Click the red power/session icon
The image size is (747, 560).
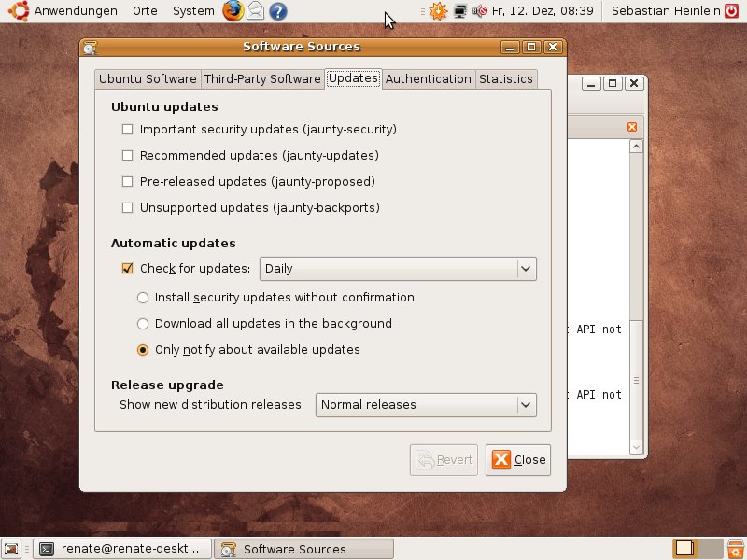732,10
